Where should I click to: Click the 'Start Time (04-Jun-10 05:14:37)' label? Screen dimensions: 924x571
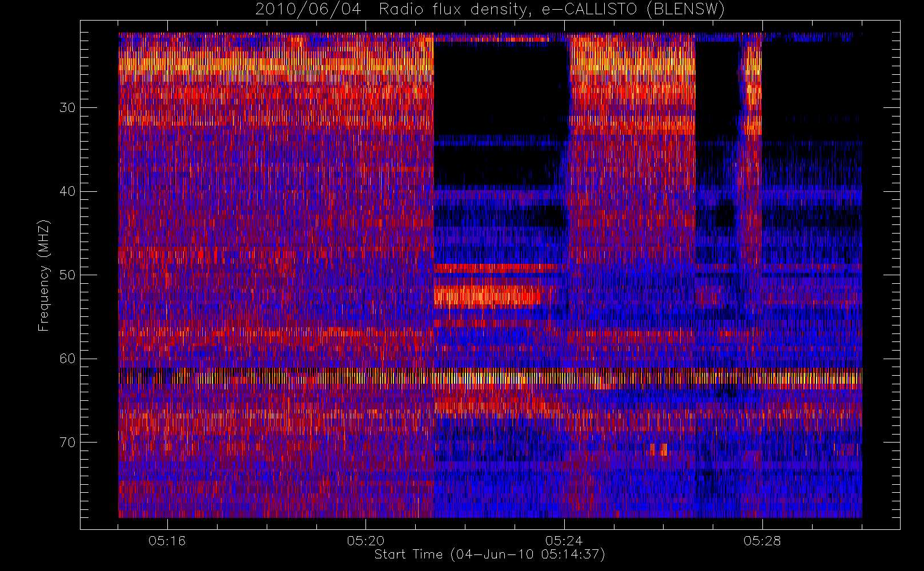click(x=490, y=554)
